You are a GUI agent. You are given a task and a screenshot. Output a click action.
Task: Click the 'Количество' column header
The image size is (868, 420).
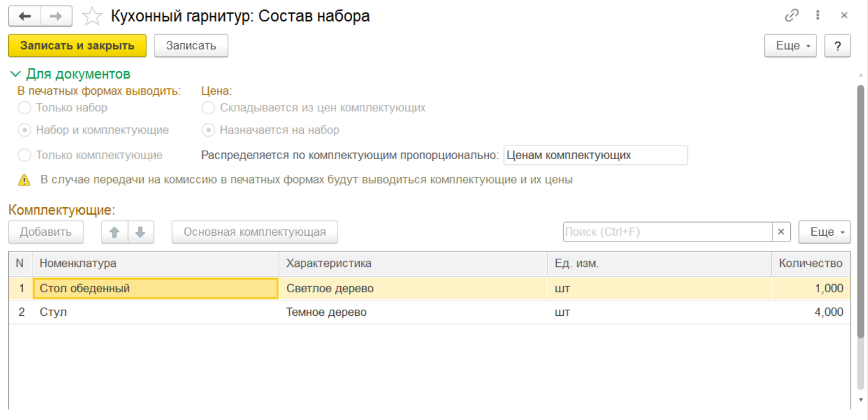(x=810, y=263)
